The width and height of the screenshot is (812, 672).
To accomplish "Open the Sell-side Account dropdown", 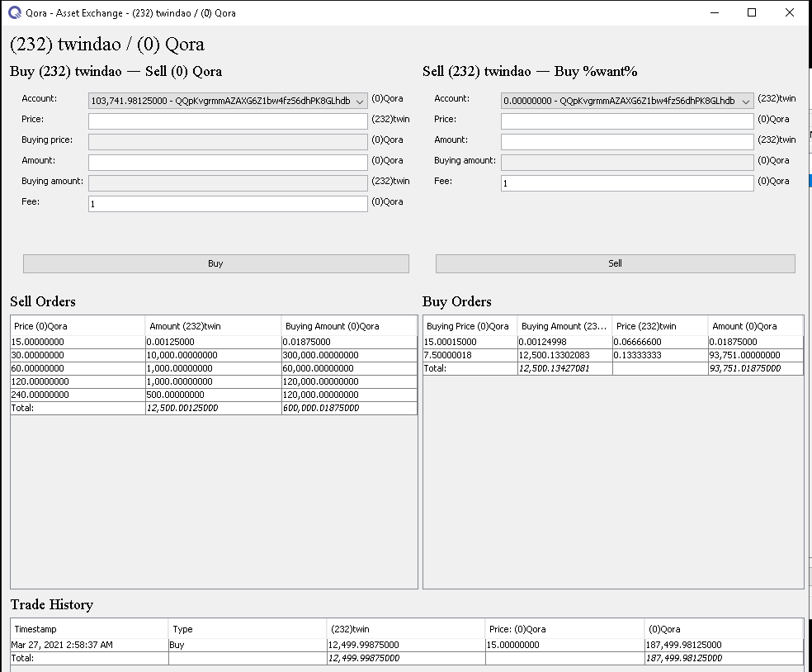I will [x=627, y=101].
